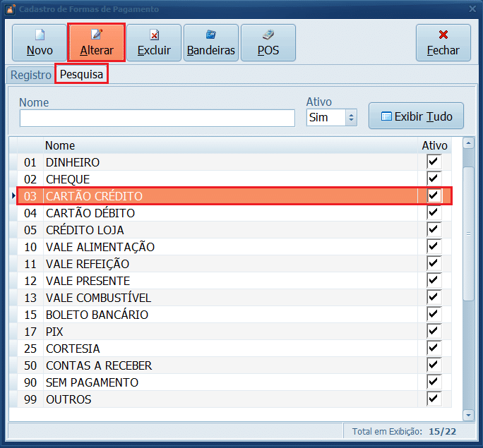Click the Fechar red X button
Viewport: 483px width, 448px height.
[443, 42]
